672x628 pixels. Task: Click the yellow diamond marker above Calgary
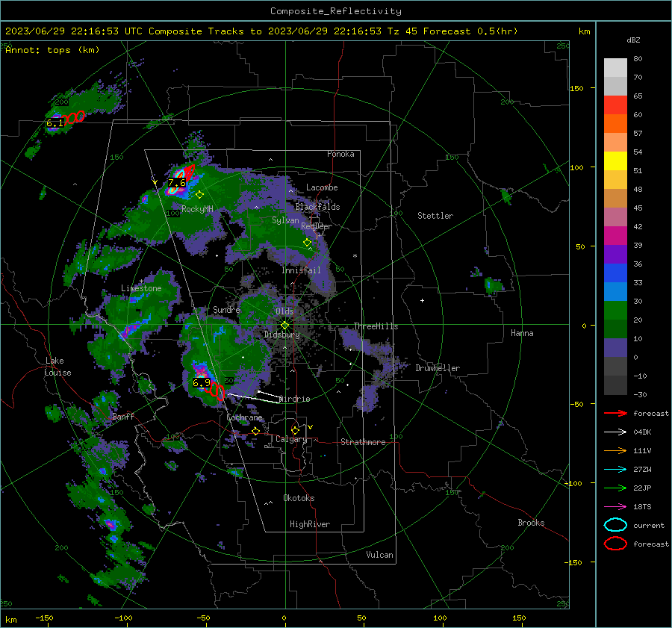click(295, 430)
